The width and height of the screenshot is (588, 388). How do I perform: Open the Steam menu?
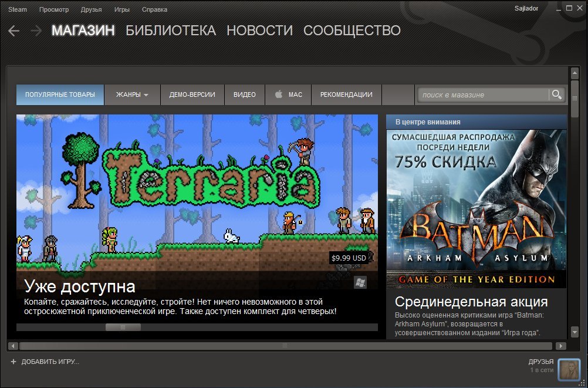click(17, 9)
